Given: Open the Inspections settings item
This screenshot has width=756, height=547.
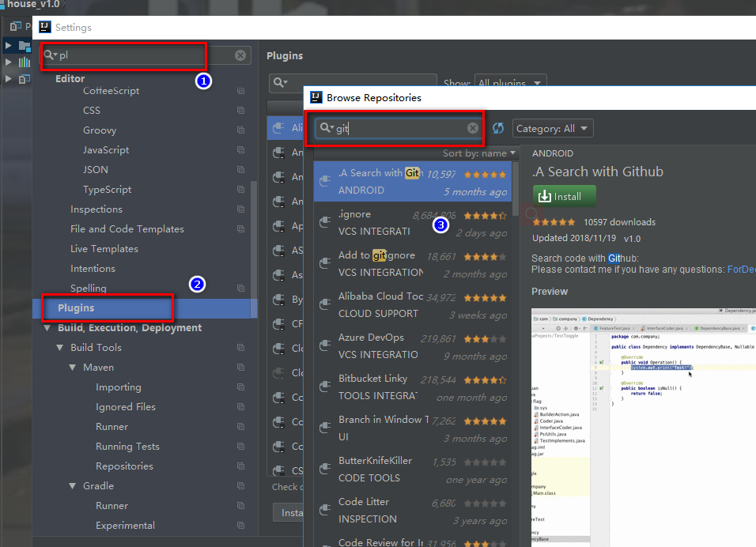Looking at the screenshot, I should pyautogui.click(x=96, y=209).
